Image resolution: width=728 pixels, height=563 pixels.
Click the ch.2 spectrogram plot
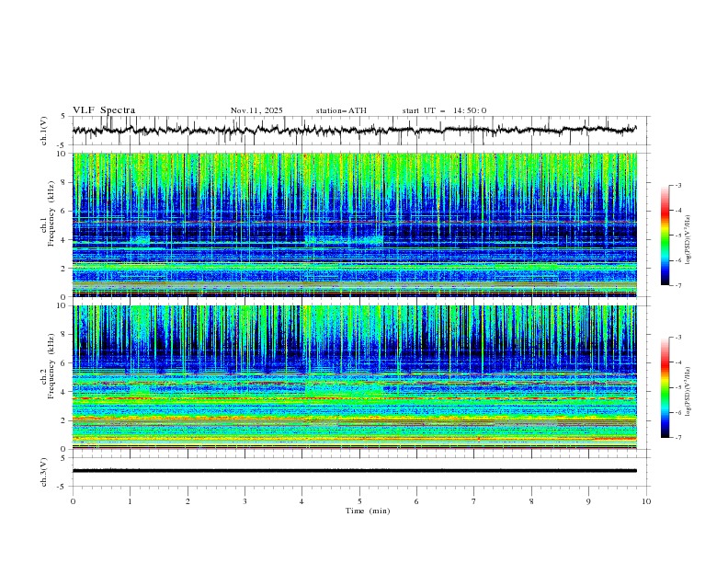click(x=355, y=377)
